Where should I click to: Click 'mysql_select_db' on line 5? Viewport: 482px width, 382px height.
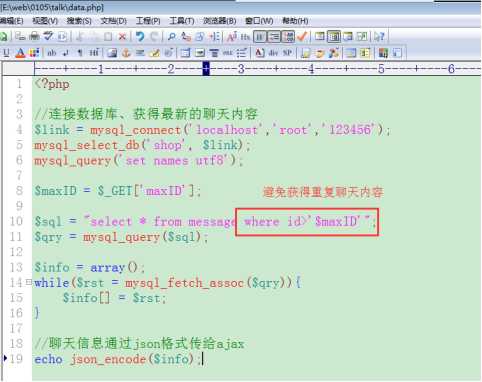(x=87, y=145)
